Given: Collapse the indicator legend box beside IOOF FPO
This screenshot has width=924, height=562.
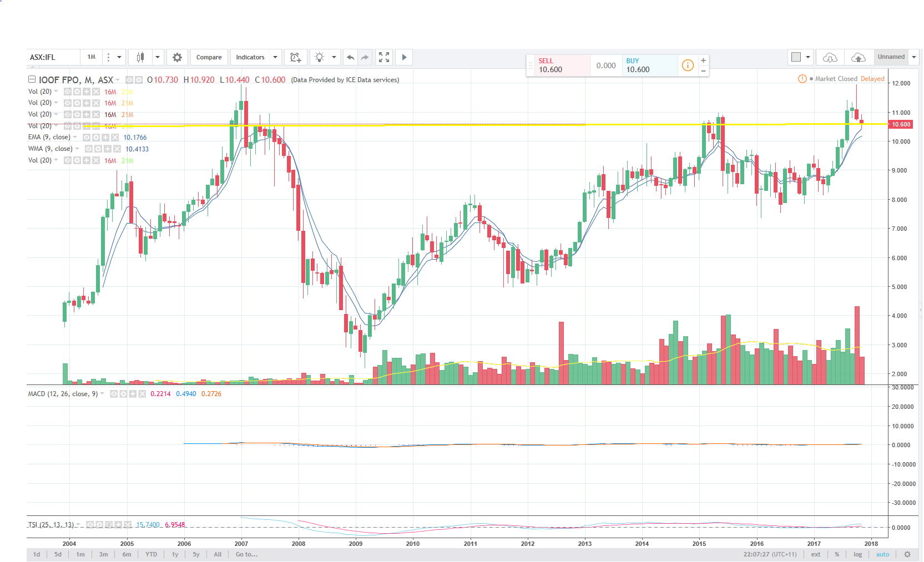Looking at the screenshot, I should coord(32,79).
